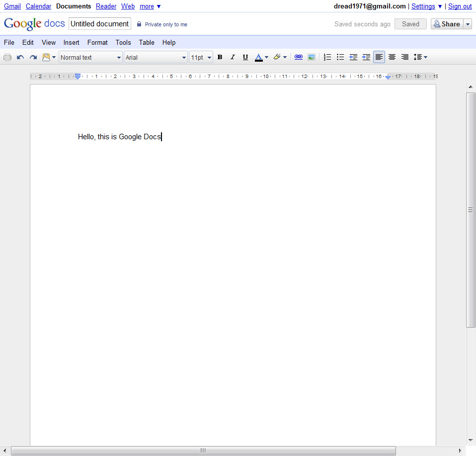Open the web clipboard dropdown arrow
Viewport: 476px width, 456px height.
(x=54, y=57)
